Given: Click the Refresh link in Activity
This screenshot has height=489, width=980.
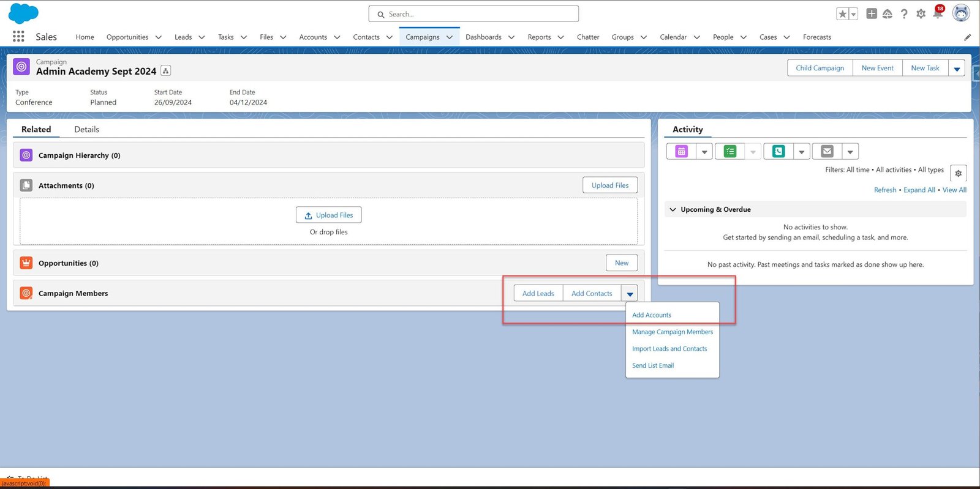Looking at the screenshot, I should (x=885, y=190).
